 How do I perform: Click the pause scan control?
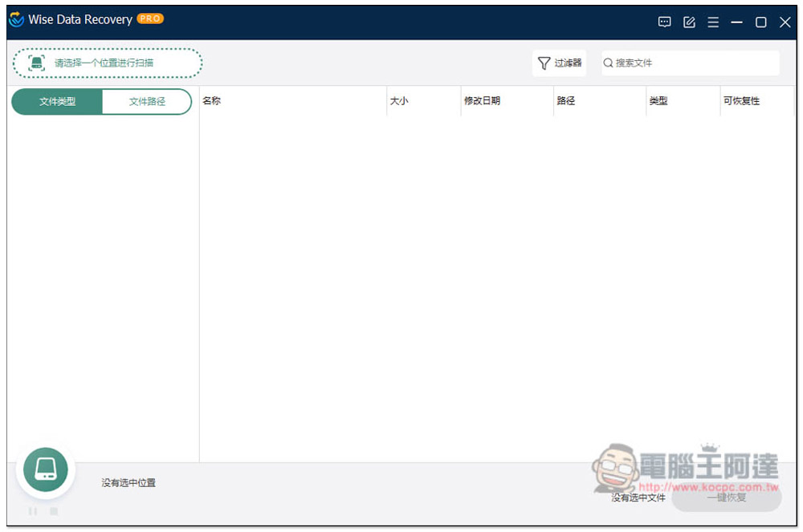click(33, 511)
